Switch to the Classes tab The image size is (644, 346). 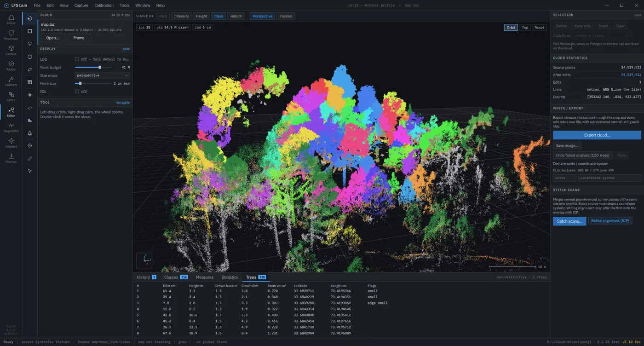click(176, 277)
